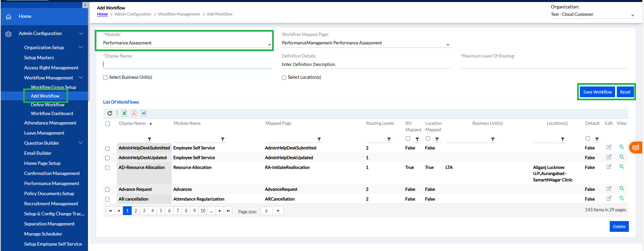View details of AR cancellation workflow
Viewport: 644px width, 251px height.
[x=621, y=199]
